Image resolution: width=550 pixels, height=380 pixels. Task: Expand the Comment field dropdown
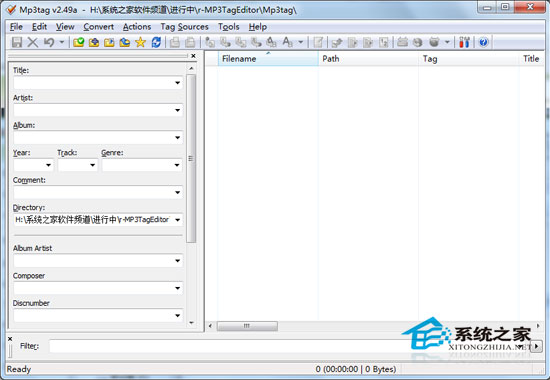[x=177, y=192]
